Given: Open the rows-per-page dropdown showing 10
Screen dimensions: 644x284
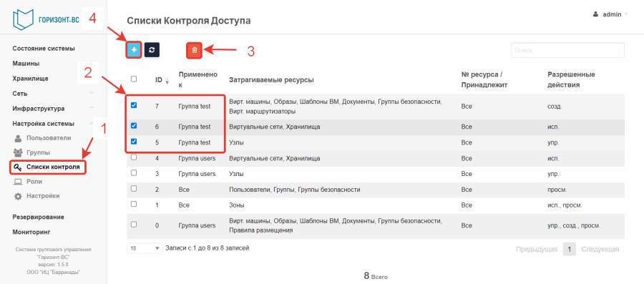Looking at the screenshot, I should (145, 249).
